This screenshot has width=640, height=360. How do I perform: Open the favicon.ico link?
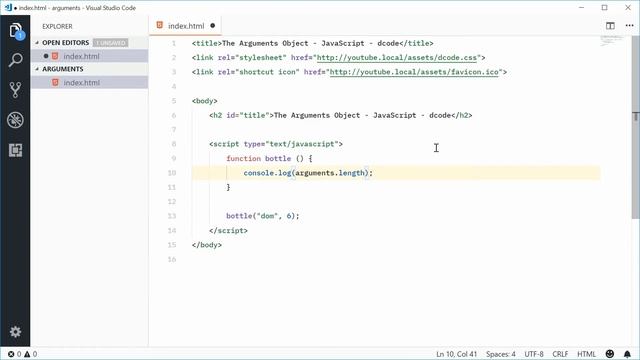414,72
